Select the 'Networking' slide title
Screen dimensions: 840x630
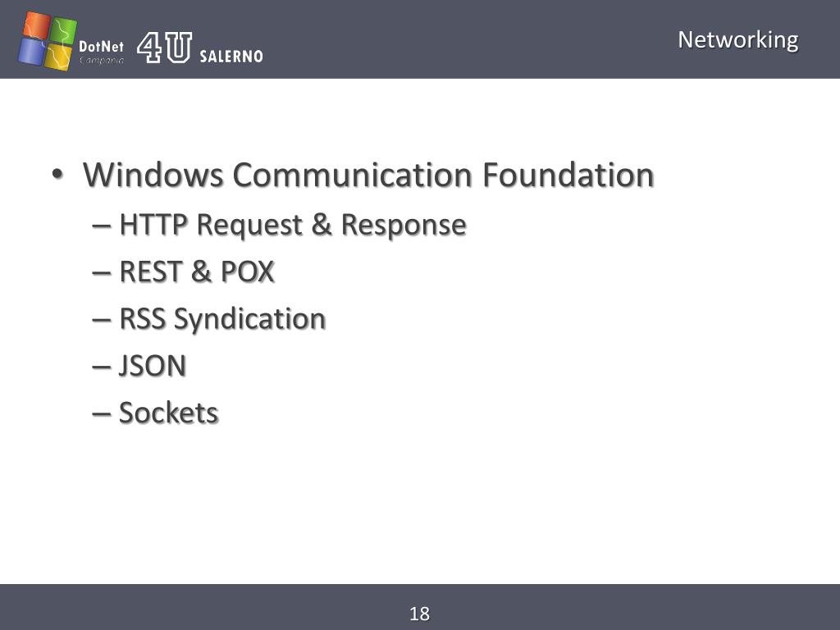click(x=737, y=40)
